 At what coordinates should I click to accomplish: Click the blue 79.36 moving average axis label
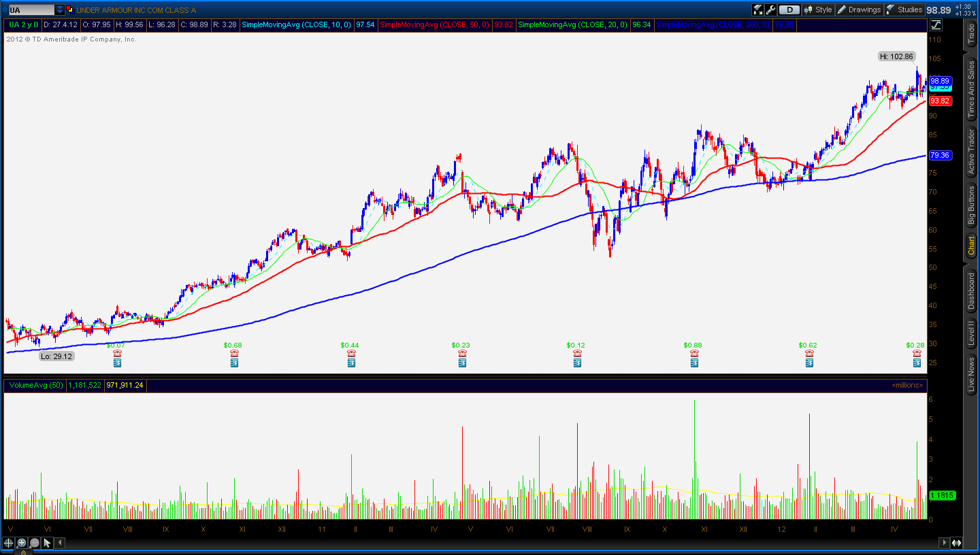[940, 155]
